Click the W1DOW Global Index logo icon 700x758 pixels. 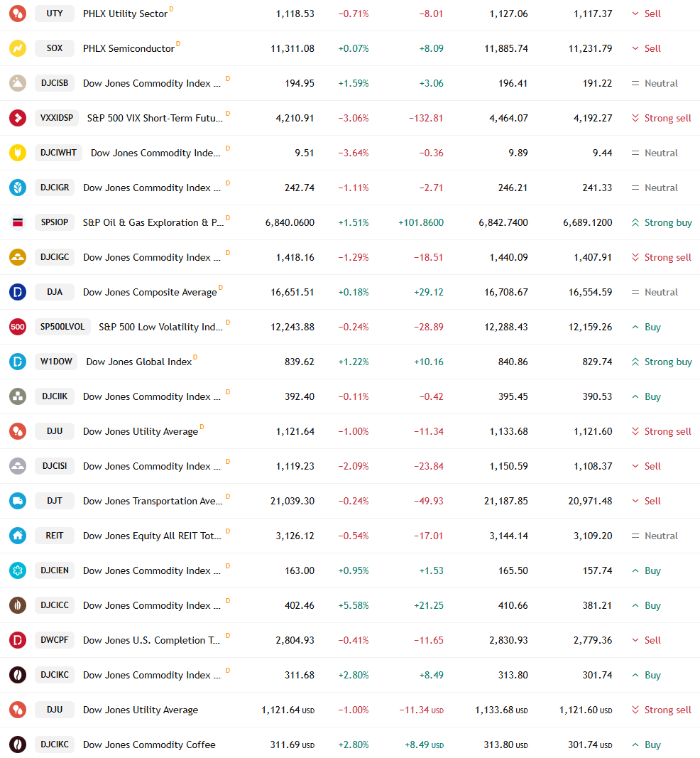click(18, 362)
